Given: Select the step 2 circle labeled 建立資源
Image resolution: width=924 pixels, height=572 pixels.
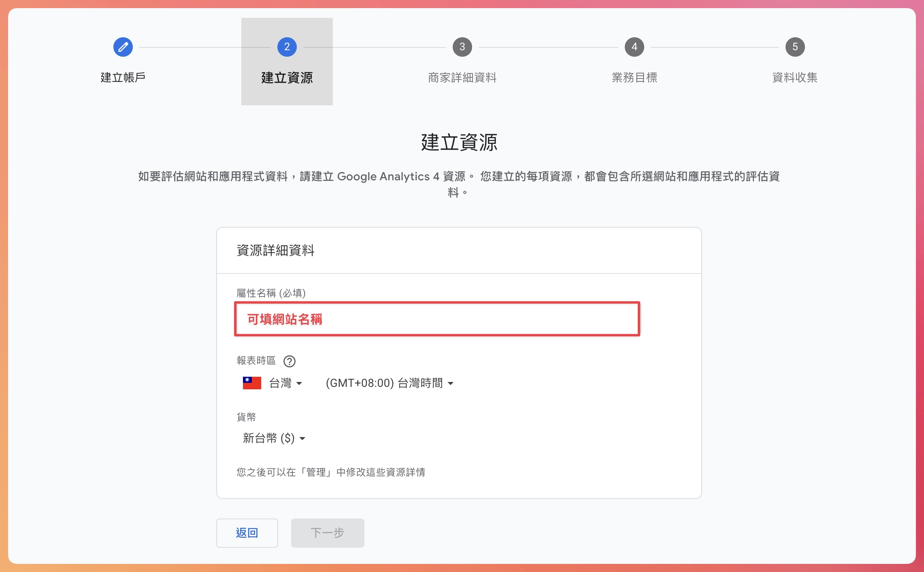Looking at the screenshot, I should pyautogui.click(x=287, y=47).
